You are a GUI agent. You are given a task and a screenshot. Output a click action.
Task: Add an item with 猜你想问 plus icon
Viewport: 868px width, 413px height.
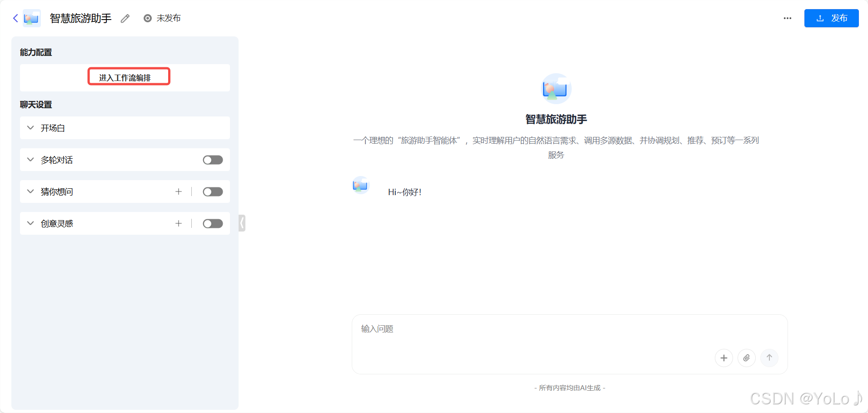[x=179, y=191]
